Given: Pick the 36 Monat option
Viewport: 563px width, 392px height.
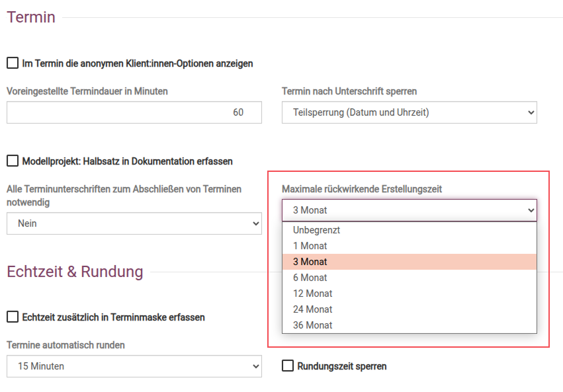Looking at the screenshot, I should [x=312, y=325].
